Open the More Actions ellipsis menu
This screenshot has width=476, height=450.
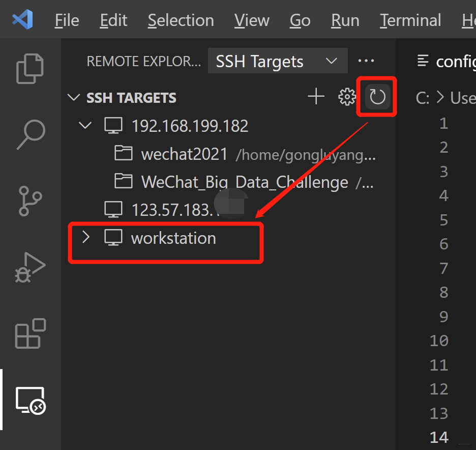(366, 60)
